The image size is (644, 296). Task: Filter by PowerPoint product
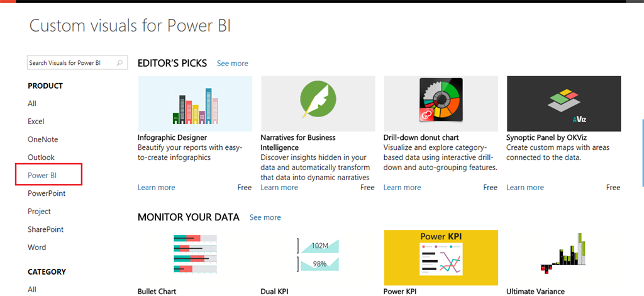47,193
